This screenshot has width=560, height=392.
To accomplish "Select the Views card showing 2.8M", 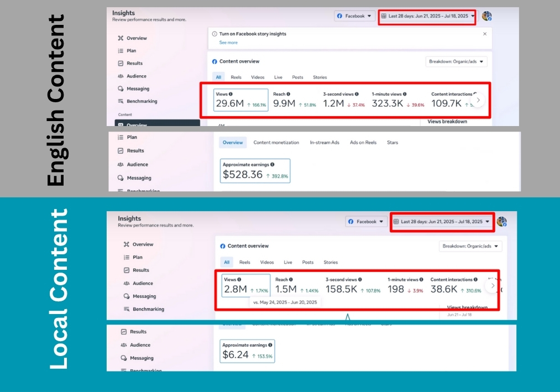I will coord(245,285).
